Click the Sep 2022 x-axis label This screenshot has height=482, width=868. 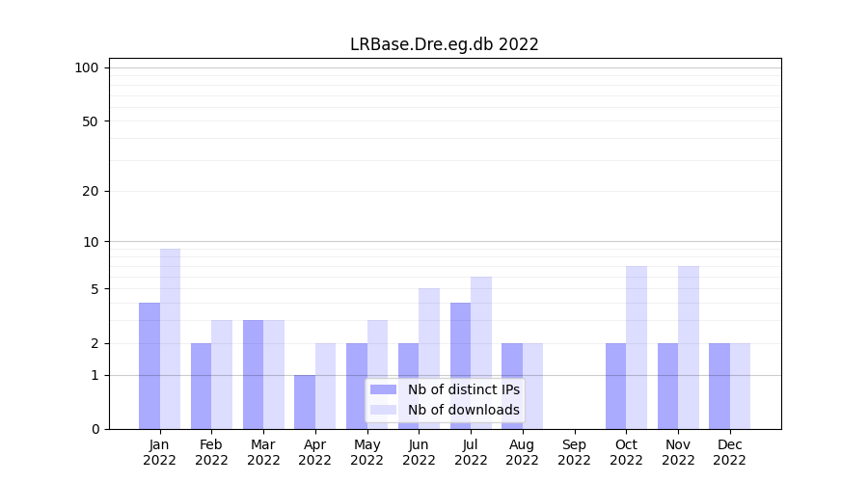(574, 452)
